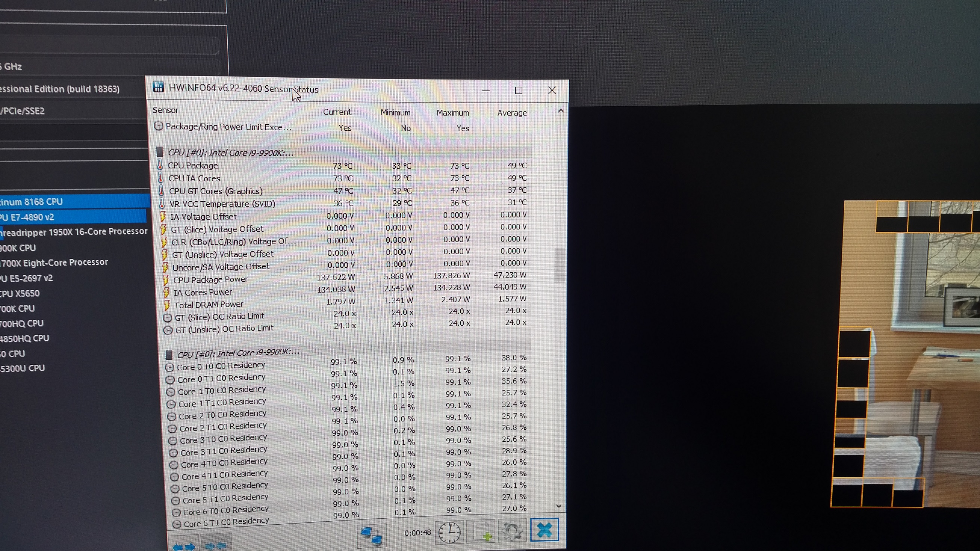Open sensor settings gear icon
The height and width of the screenshot is (551, 980).
[x=512, y=530]
